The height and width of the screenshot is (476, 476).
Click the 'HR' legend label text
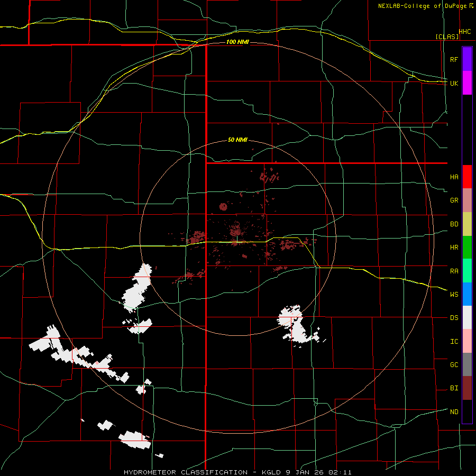pos(454,248)
